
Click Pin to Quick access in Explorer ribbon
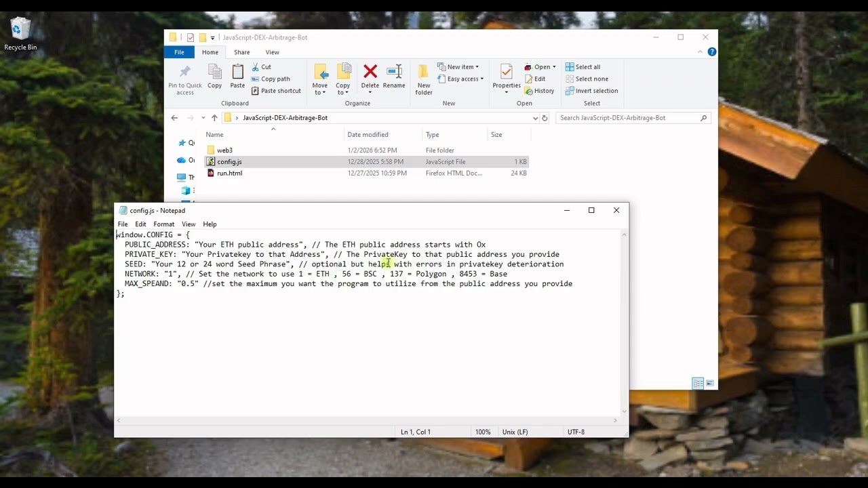click(x=185, y=79)
